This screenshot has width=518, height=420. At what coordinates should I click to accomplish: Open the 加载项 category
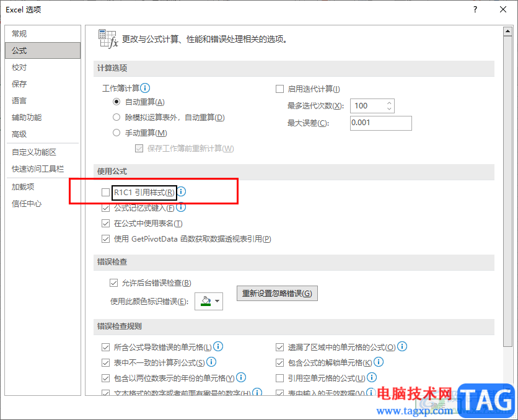pyautogui.click(x=43, y=187)
